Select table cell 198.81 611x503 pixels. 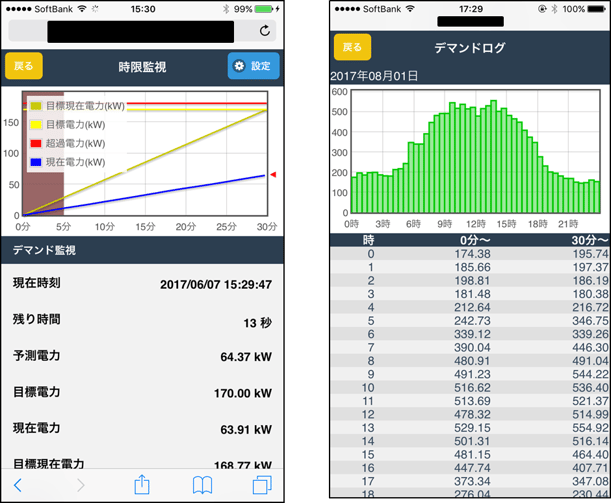click(472, 281)
